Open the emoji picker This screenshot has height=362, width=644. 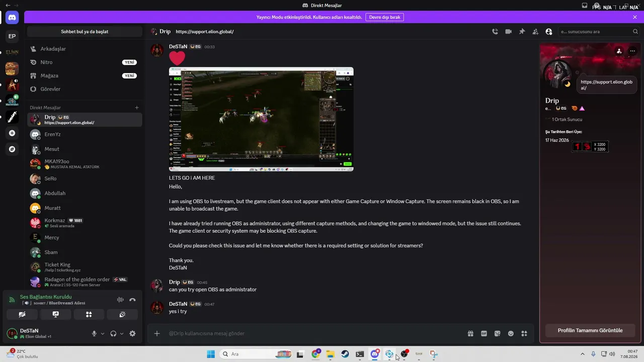tap(511, 333)
